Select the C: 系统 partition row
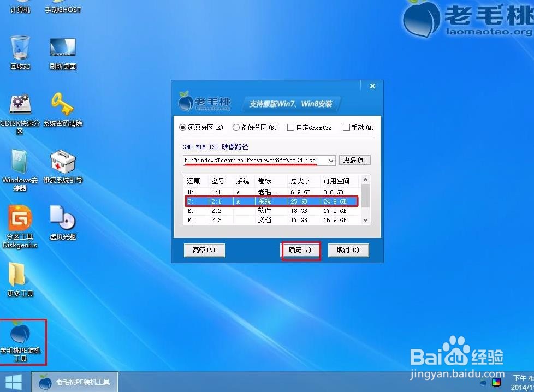The width and height of the screenshot is (534, 392). 272,201
